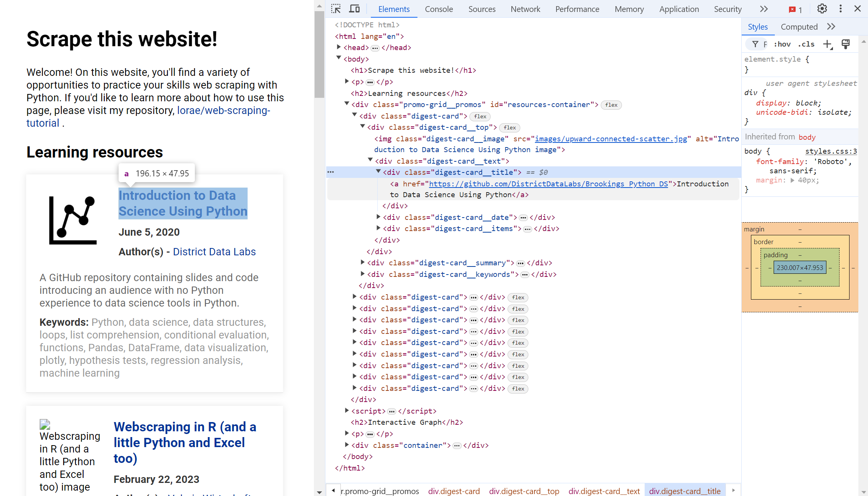This screenshot has width=868, height=496.
Task: Select div.digest-card__text breadcrumb
Action: 604,491
